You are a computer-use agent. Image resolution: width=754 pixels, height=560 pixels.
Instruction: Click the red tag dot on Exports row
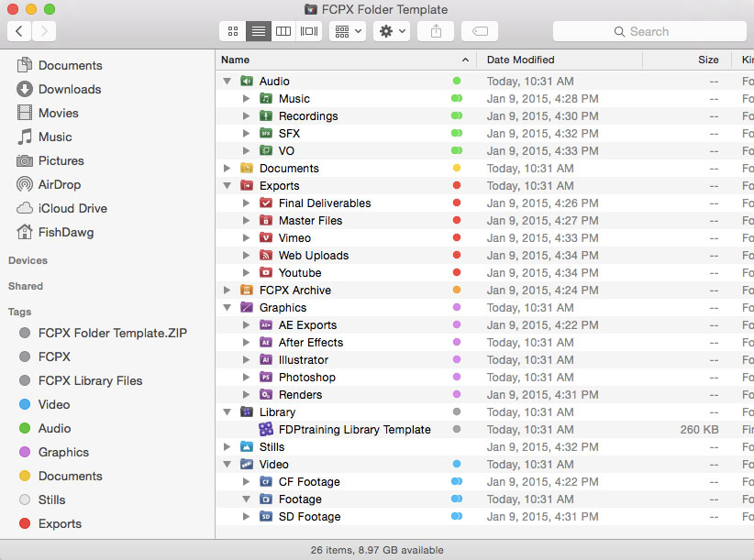click(457, 185)
